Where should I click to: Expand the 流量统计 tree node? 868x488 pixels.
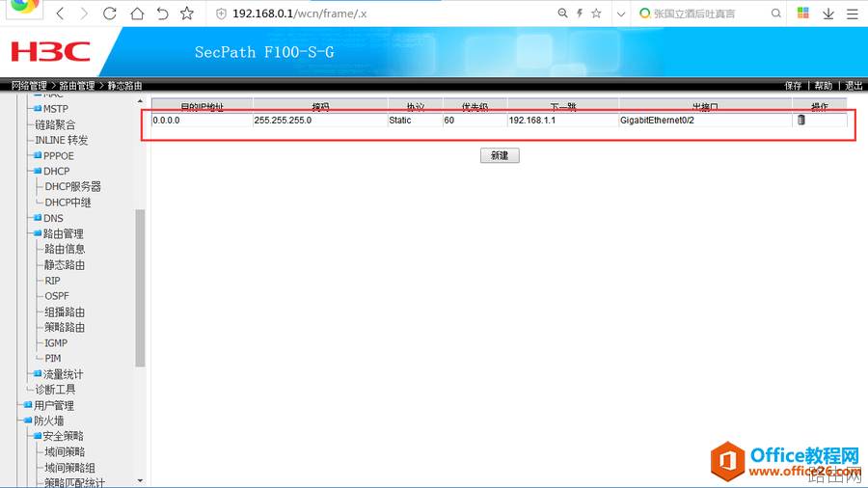(x=38, y=374)
